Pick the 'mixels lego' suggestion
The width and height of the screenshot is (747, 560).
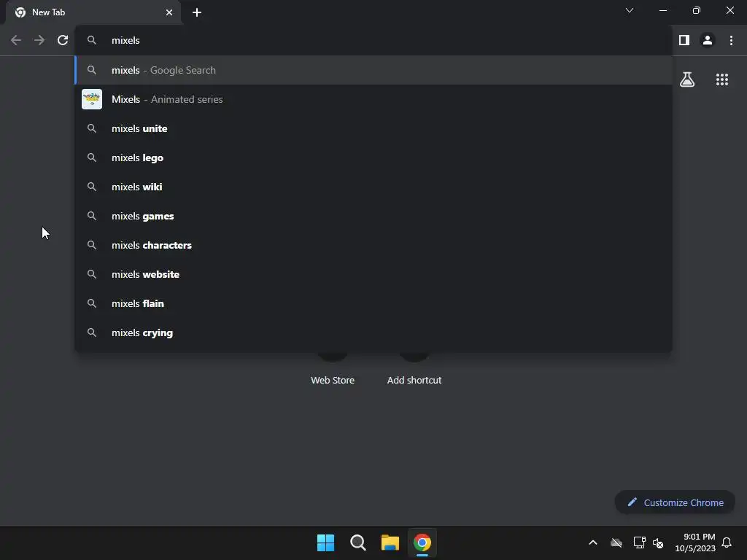(x=373, y=157)
